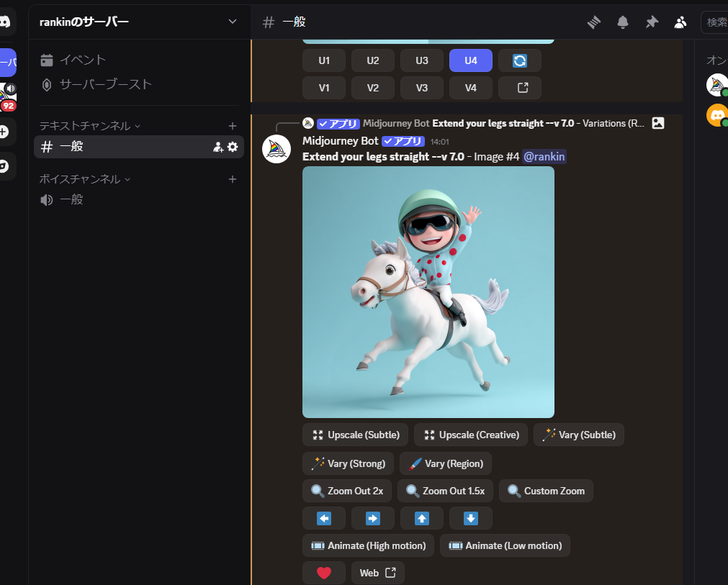Open the イベント menu item
728x585 pixels.
click(x=82, y=60)
